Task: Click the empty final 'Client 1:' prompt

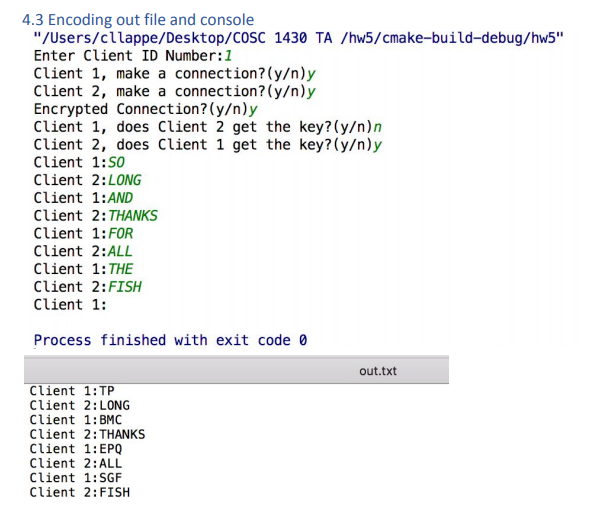Action: [70, 305]
